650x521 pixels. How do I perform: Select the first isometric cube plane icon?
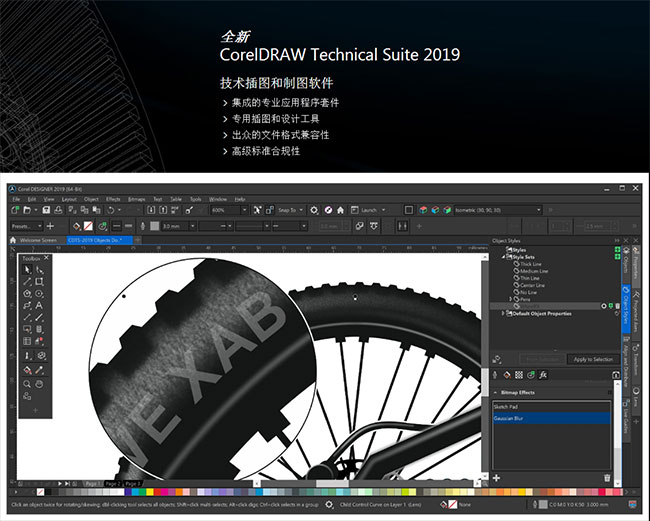pyautogui.click(x=423, y=210)
